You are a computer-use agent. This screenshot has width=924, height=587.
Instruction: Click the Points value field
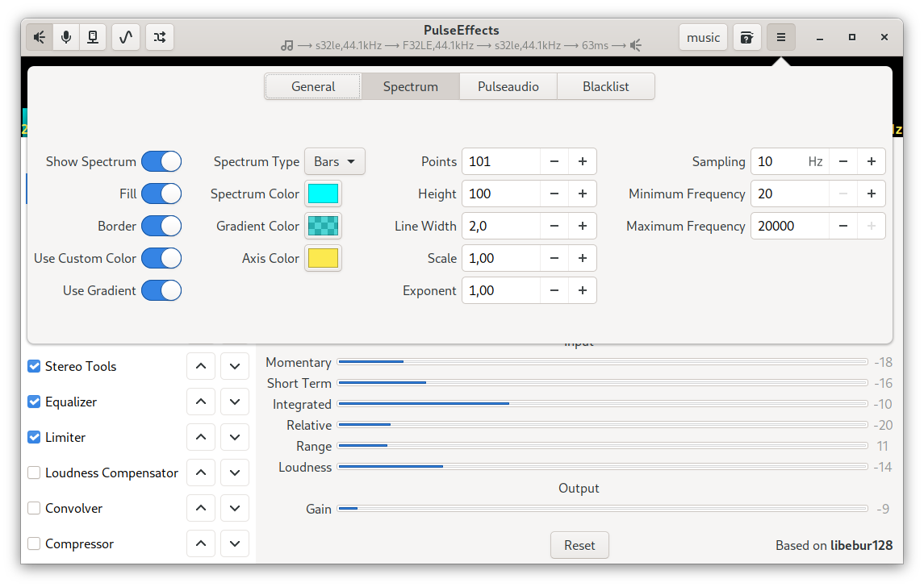501,161
